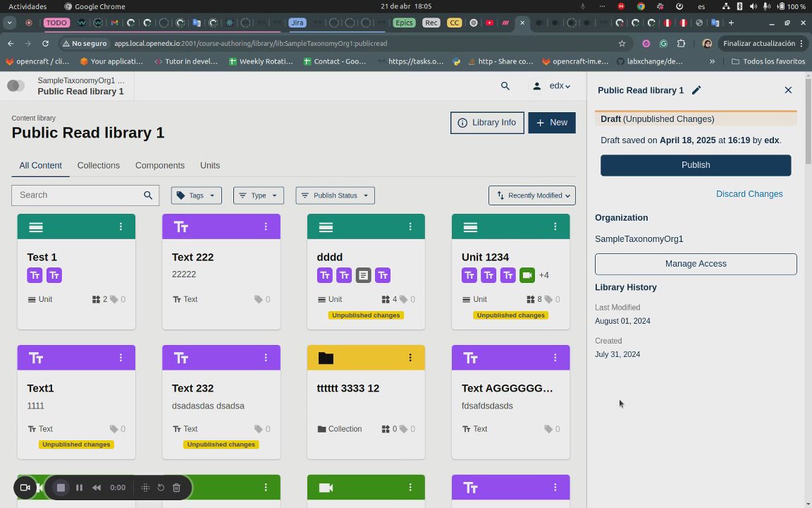This screenshot has width=812, height=508.
Task: Open the Tags filter dropdown
Action: (x=196, y=195)
